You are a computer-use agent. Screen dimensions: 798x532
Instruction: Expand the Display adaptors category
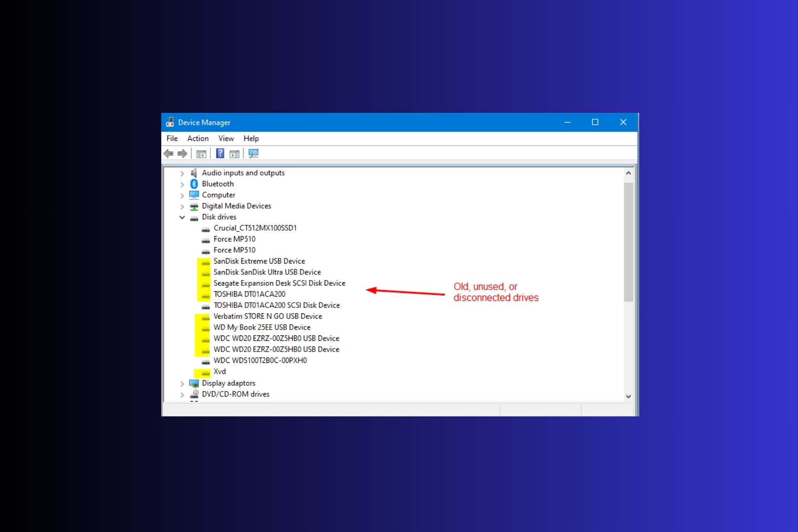click(x=182, y=384)
